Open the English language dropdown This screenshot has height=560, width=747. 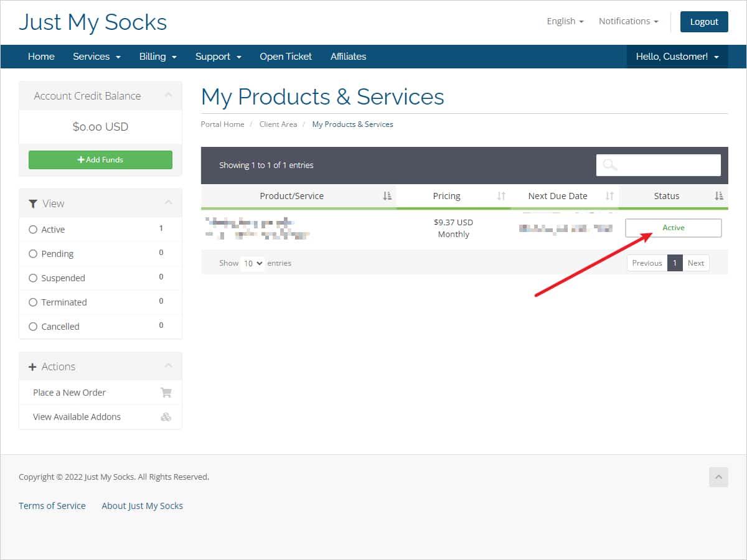pos(565,21)
